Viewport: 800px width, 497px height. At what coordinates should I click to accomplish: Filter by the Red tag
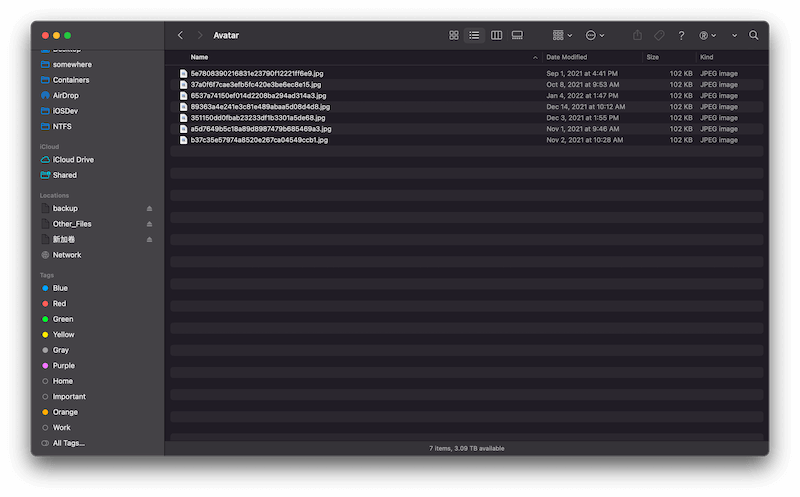(59, 303)
